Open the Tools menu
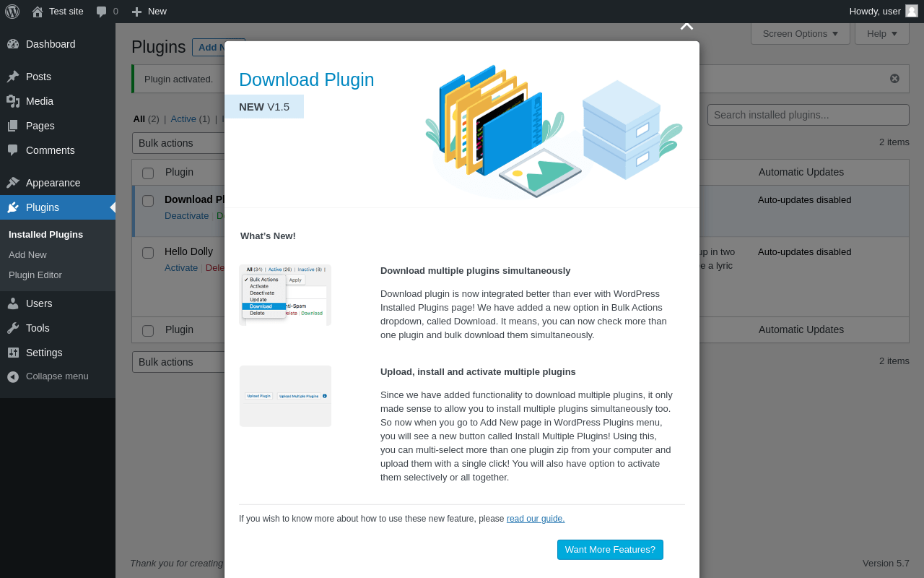The height and width of the screenshot is (578, 924). 58,328
